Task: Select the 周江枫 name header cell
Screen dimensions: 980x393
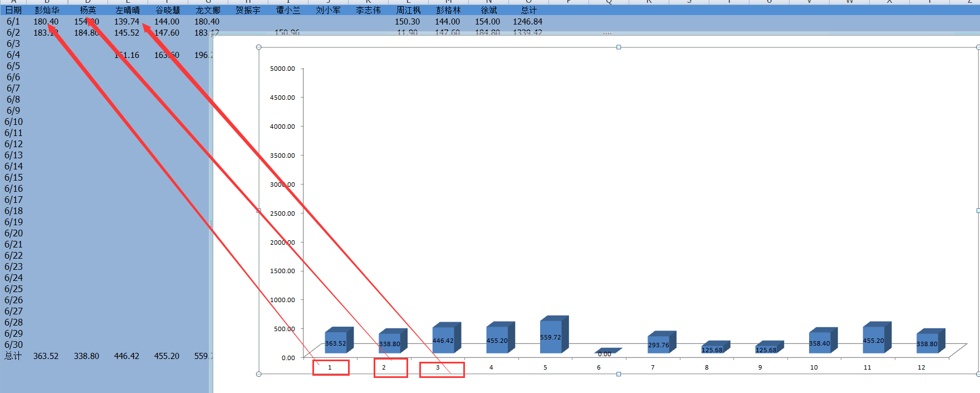Action: 408,10
